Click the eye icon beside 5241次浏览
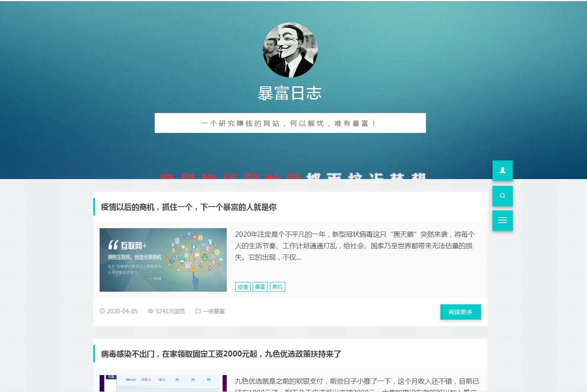The height and width of the screenshot is (392, 587). click(x=150, y=311)
